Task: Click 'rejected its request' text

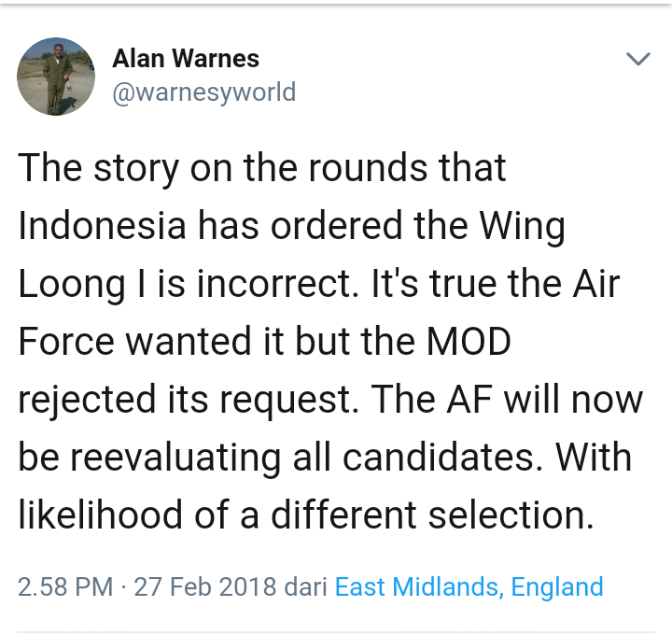Action: point(189,399)
